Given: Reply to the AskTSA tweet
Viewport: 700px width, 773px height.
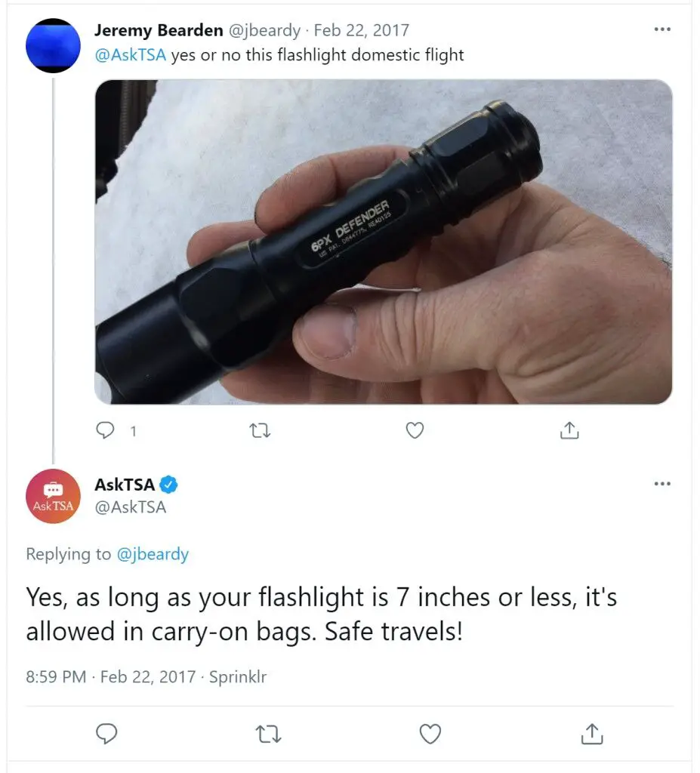Looking at the screenshot, I should (107, 733).
